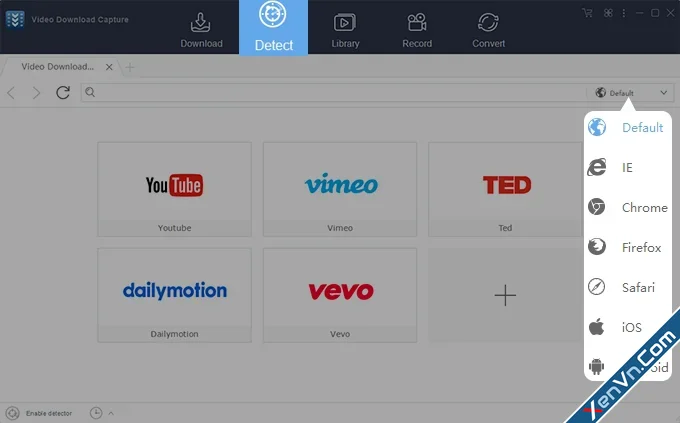Select the Video Download... browser tab
The height and width of the screenshot is (423, 680).
(x=59, y=67)
